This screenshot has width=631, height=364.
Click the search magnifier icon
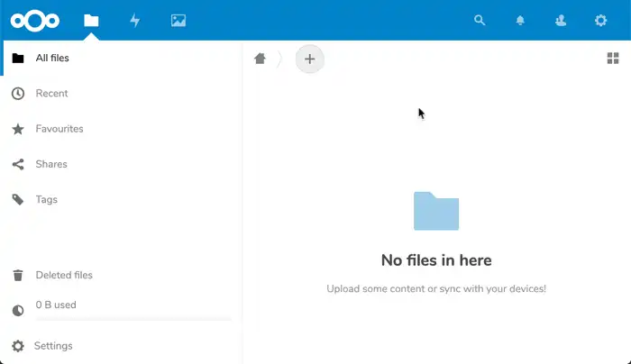(x=480, y=20)
